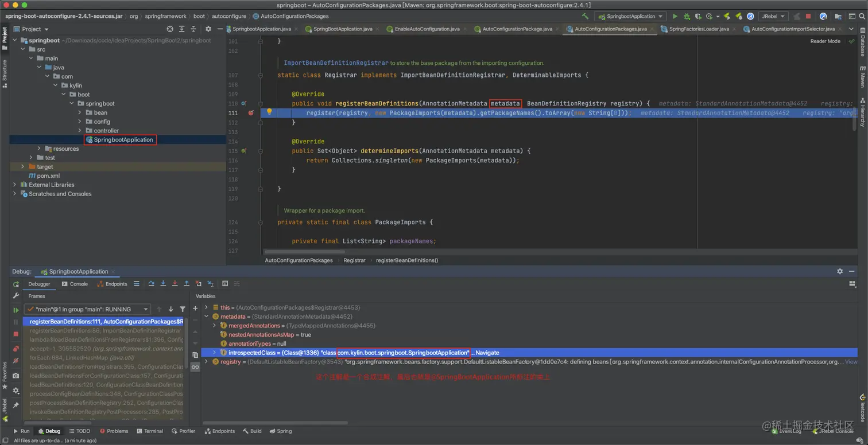The image size is (868, 445).
Task: Click the Step Over debugger icon
Action: pyautogui.click(x=151, y=284)
